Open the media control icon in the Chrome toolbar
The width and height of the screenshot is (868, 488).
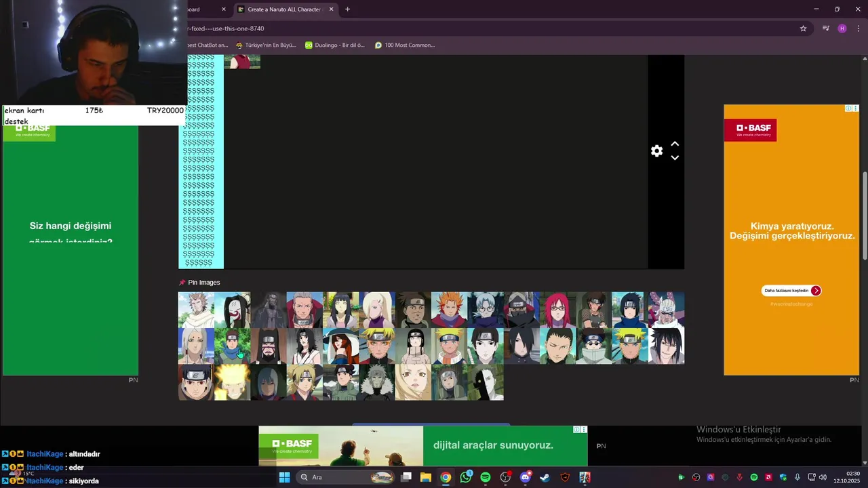pyautogui.click(x=825, y=28)
